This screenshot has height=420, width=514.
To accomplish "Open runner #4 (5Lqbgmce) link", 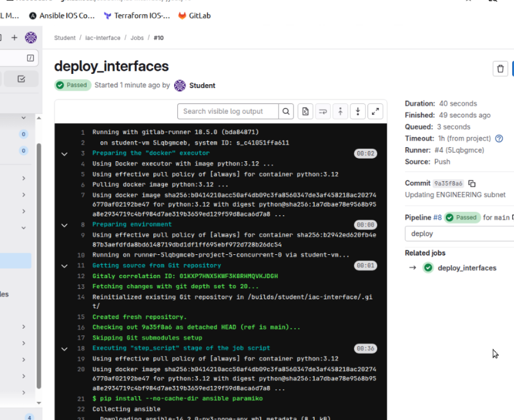I will (x=459, y=150).
